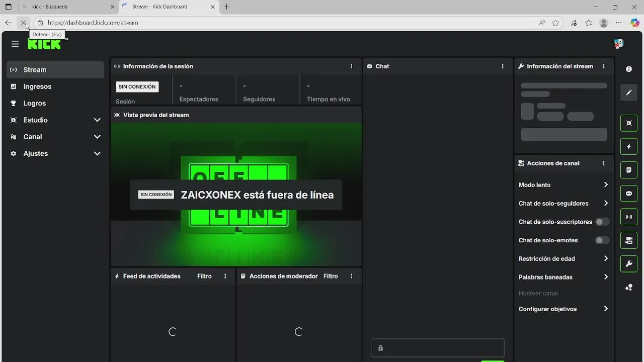644x362 pixels.
Task: Open the tab actions menu at the start of the tab strip
Action: click(8, 7)
